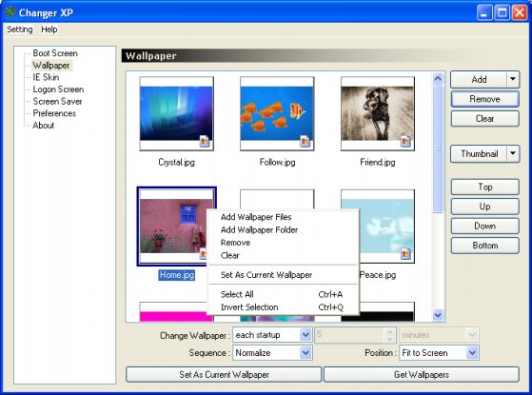Expand the Change Wallpaper 'each startup' combo box
The image size is (532, 395).
pyautogui.click(x=305, y=335)
